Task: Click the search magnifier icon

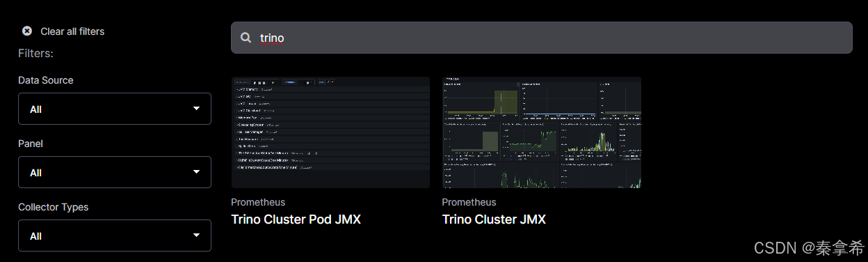Action: coord(246,38)
